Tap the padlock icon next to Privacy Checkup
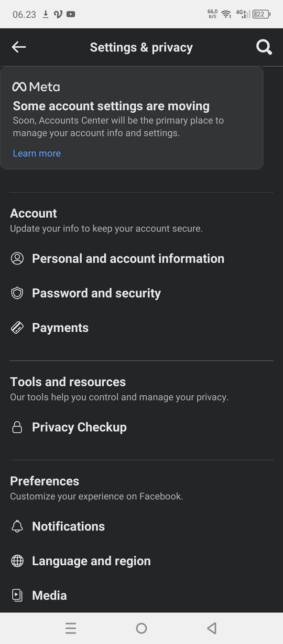Viewport: 283px width, 644px height. tap(17, 427)
